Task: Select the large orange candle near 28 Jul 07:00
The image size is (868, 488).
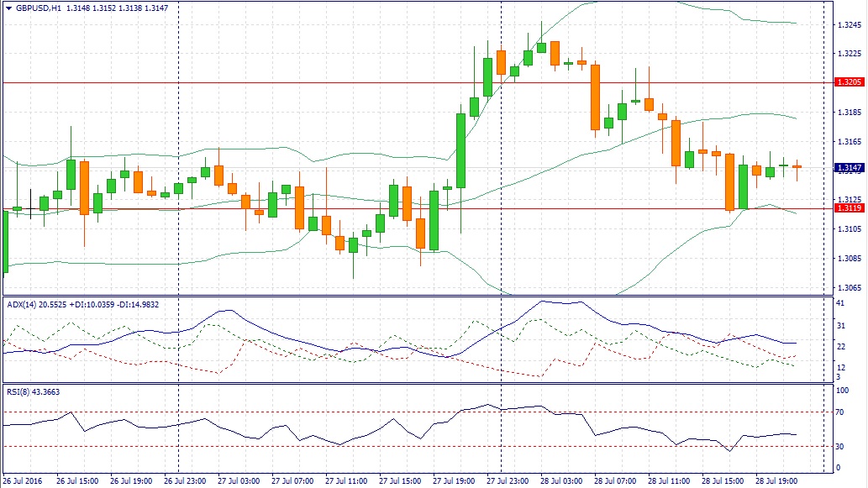Action: 595,97
